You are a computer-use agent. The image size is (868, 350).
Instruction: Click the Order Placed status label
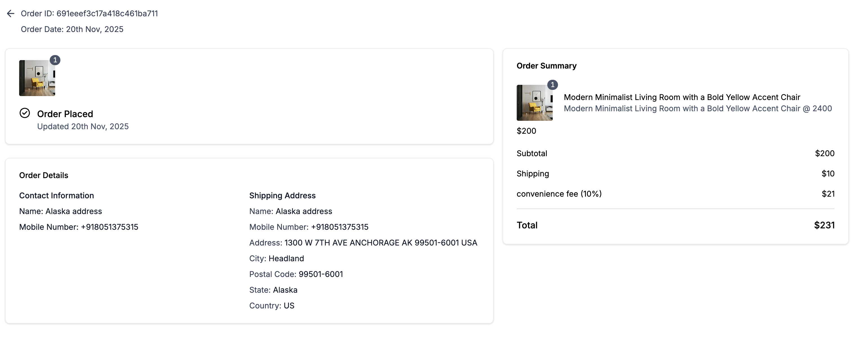[x=65, y=114]
